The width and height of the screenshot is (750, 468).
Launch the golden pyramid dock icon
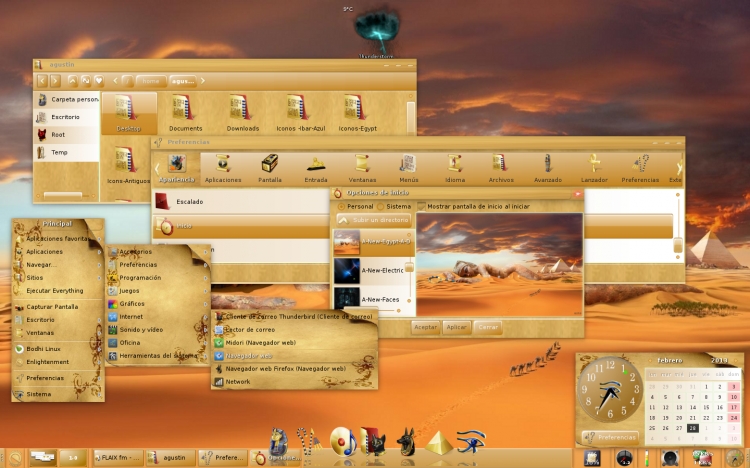[x=438, y=443]
